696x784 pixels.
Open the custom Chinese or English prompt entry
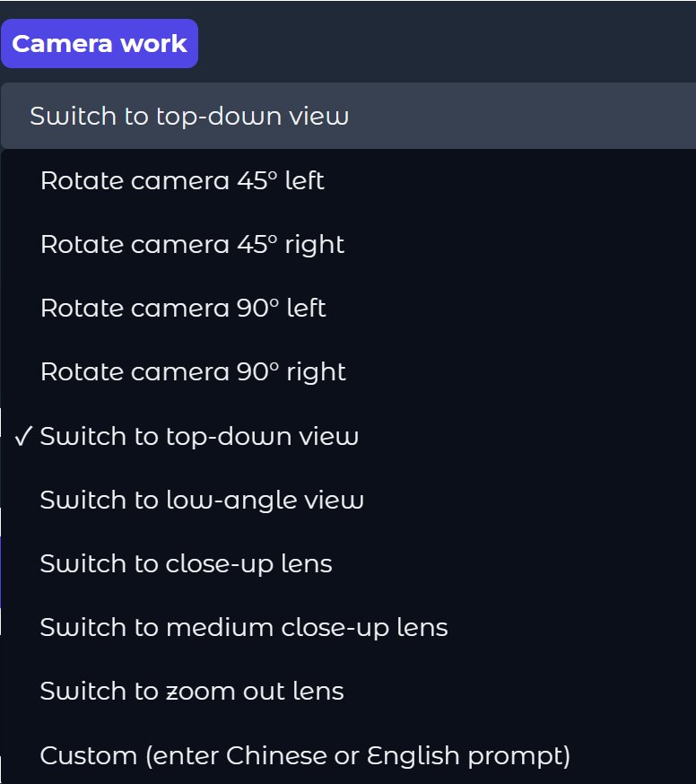[x=305, y=756]
